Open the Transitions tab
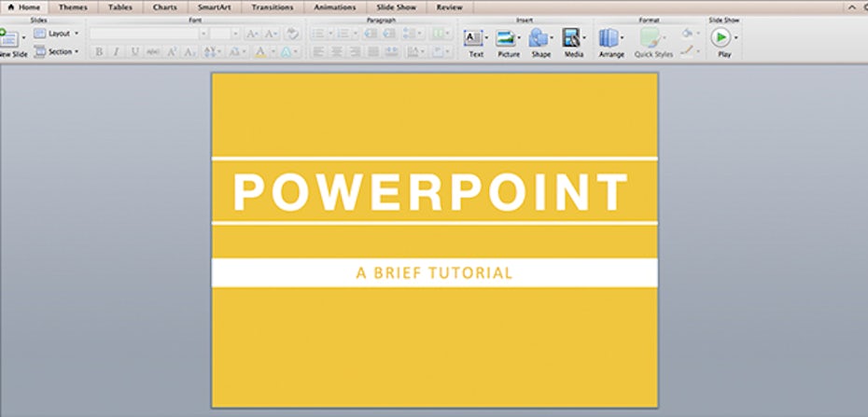 pos(272,7)
